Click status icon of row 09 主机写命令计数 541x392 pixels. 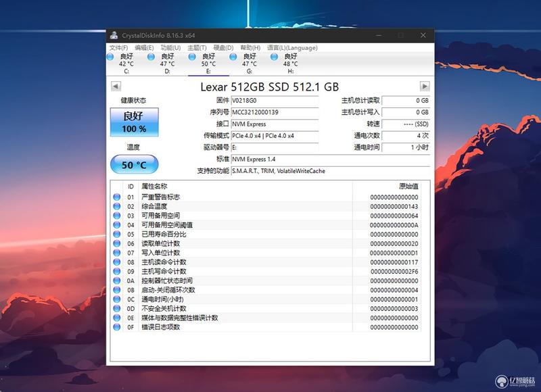coord(116,272)
